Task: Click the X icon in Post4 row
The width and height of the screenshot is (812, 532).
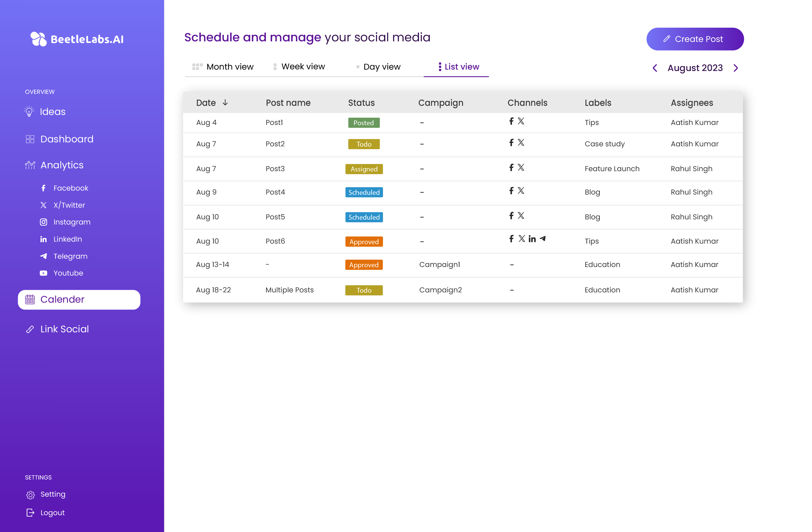Action: 521,191
